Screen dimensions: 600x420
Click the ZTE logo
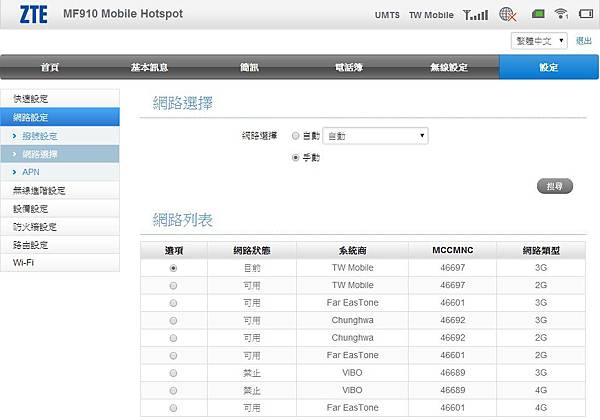34,15
